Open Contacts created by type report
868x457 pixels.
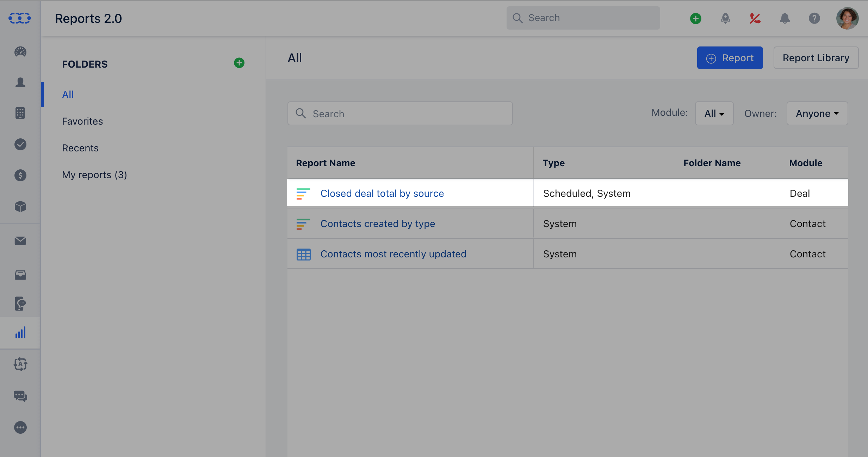pyautogui.click(x=378, y=224)
